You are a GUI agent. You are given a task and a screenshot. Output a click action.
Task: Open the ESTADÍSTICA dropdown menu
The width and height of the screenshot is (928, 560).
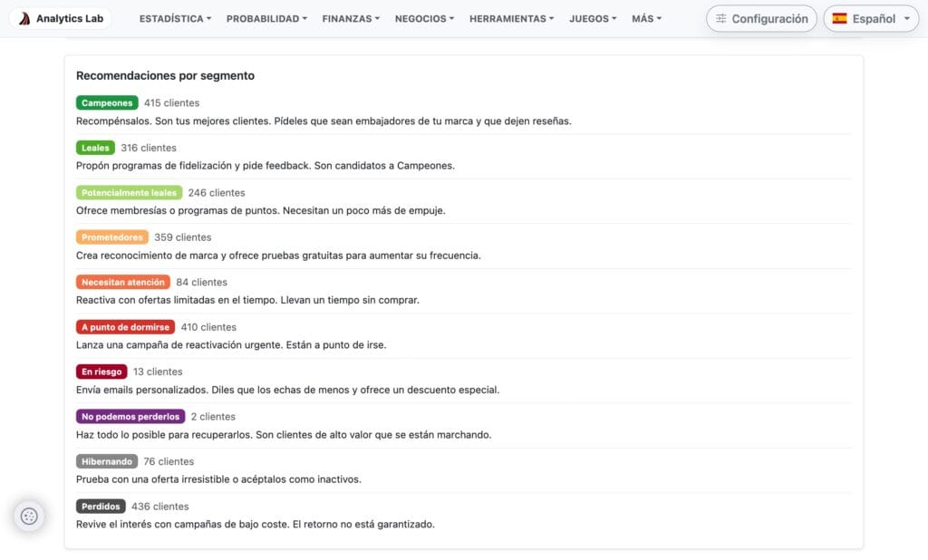175,18
